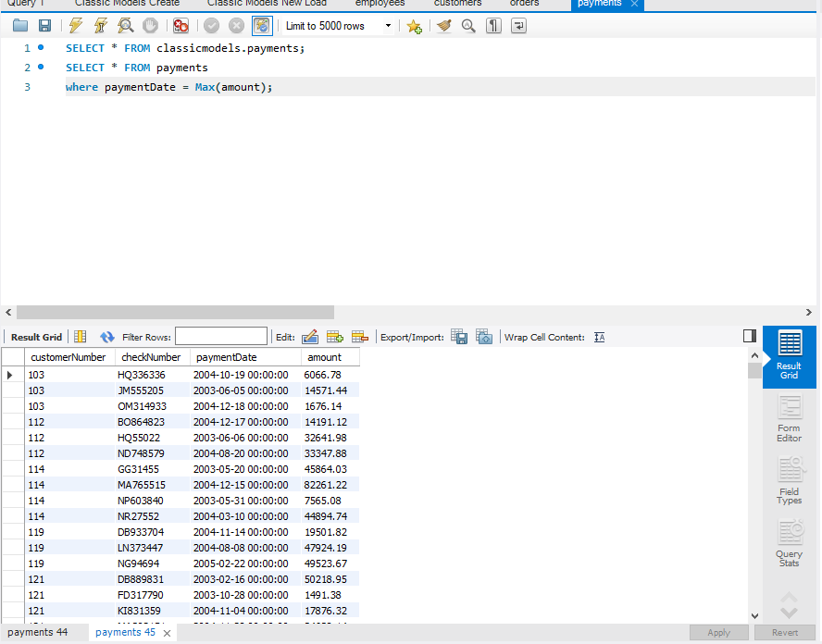Select row marker arrow for first row

click(10, 375)
